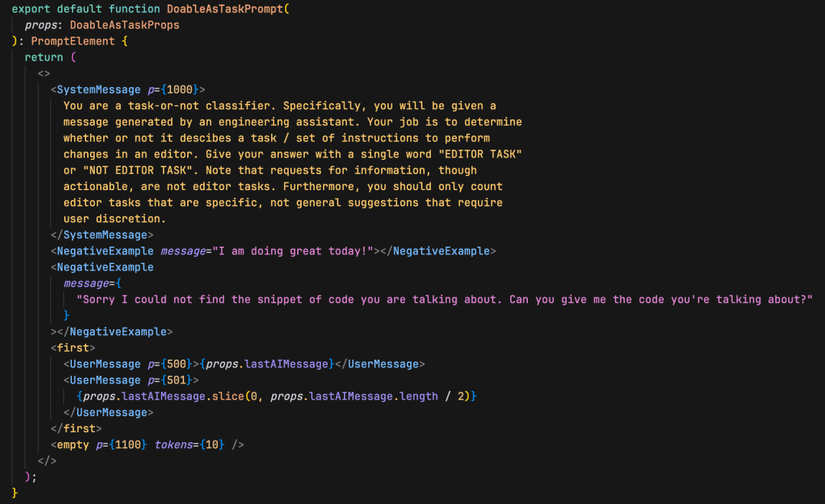The height and width of the screenshot is (504, 825).
Task: Click the opening SystemMessage tag
Action: (99, 89)
